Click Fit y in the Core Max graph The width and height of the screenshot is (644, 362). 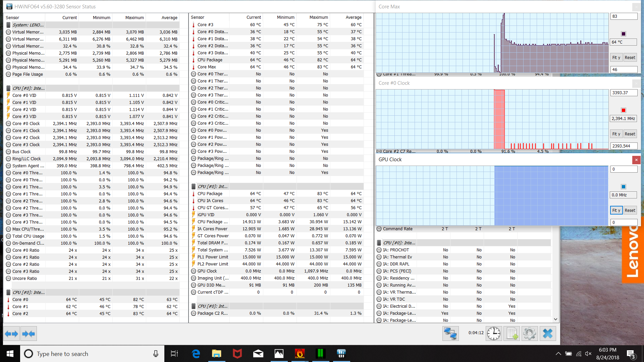coord(616,58)
